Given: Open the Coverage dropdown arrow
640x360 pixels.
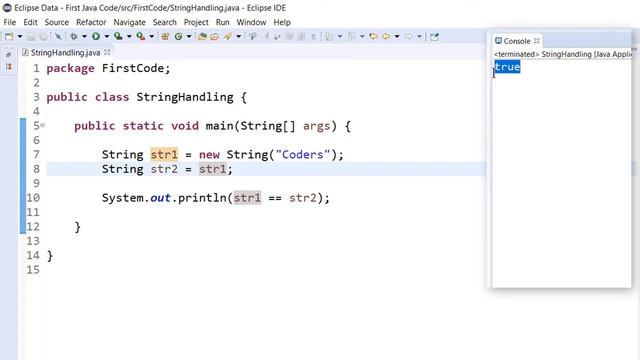Looking at the screenshot, I should click(129, 36).
